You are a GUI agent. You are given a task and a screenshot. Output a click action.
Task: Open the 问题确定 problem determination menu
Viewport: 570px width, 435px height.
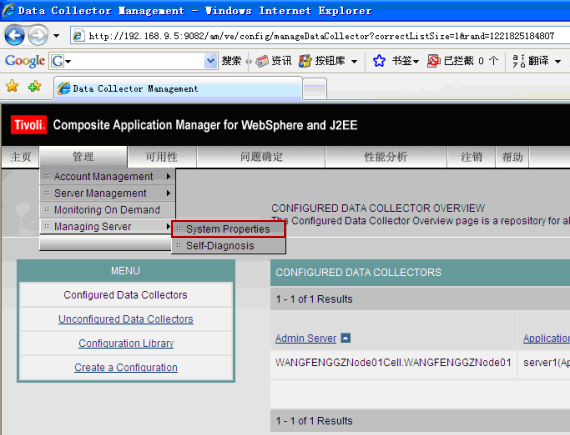(261, 157)
